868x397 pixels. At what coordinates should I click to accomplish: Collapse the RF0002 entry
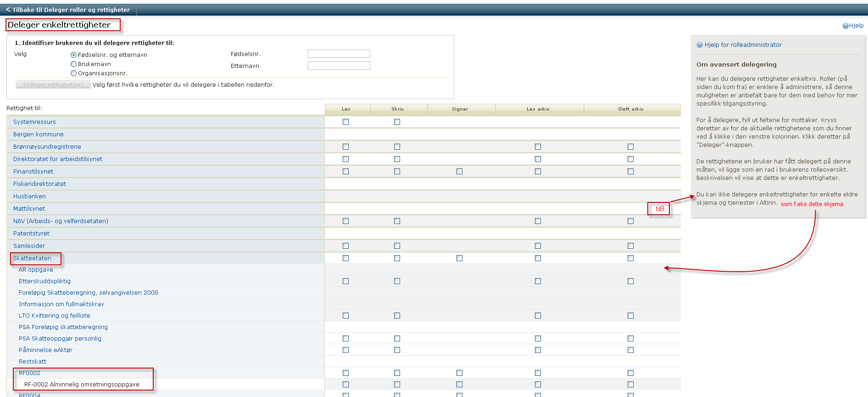click(29, 373)
